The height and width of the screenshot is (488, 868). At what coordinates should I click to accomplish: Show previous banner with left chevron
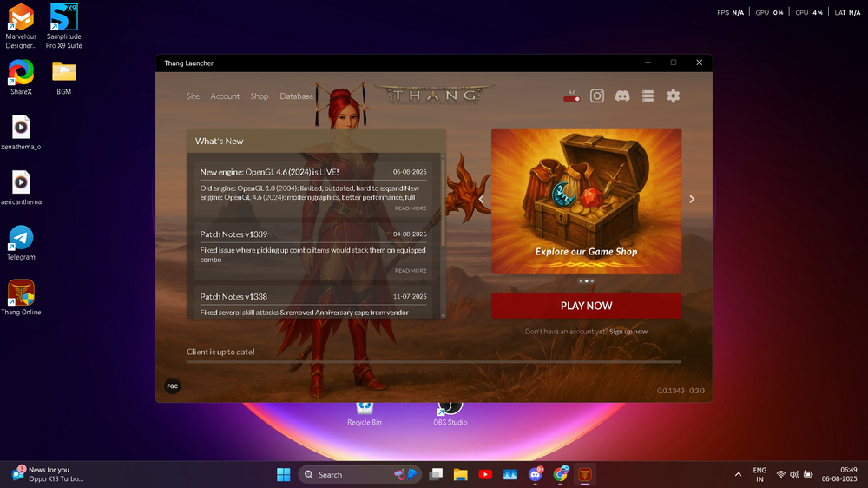tap(482, 199)
